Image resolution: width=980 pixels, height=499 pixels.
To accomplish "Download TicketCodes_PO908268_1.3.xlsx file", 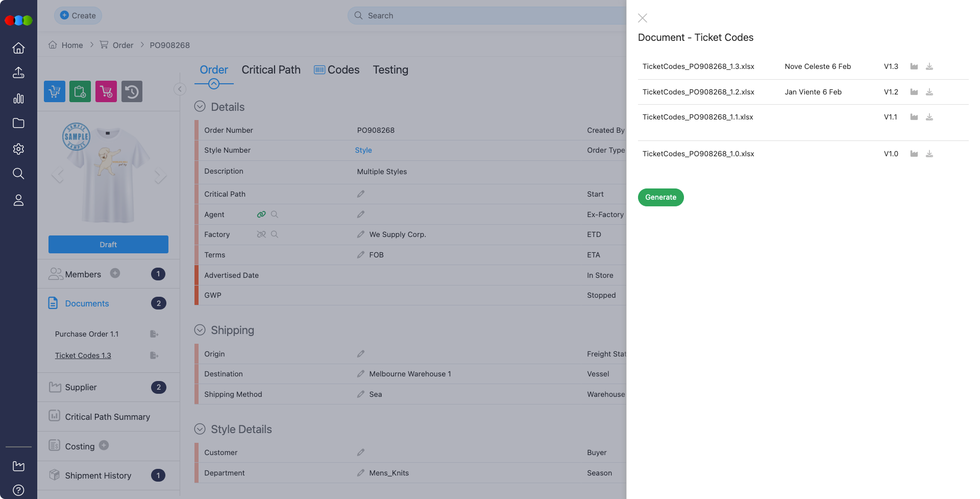I will (x=929, y=66).
